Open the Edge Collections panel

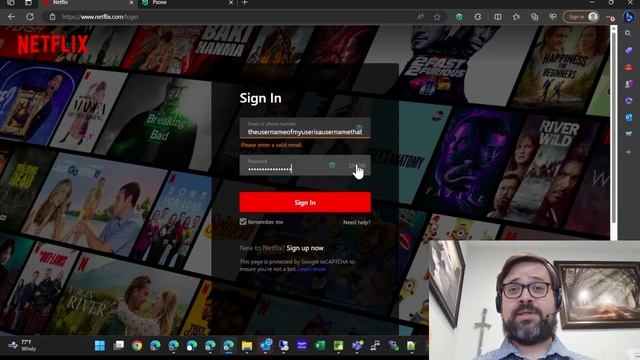click(x=535, y=17)
